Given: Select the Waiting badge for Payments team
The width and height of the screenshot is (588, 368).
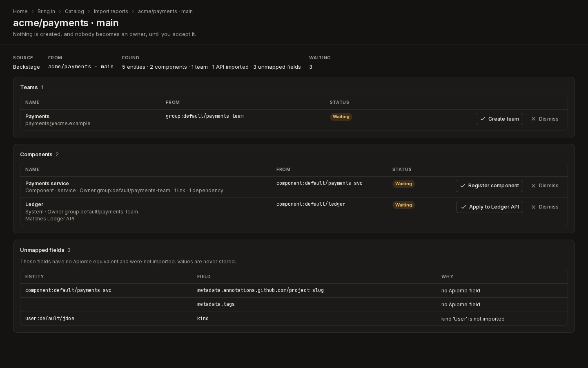Looking at the screenshot, I should coord(341,117).
